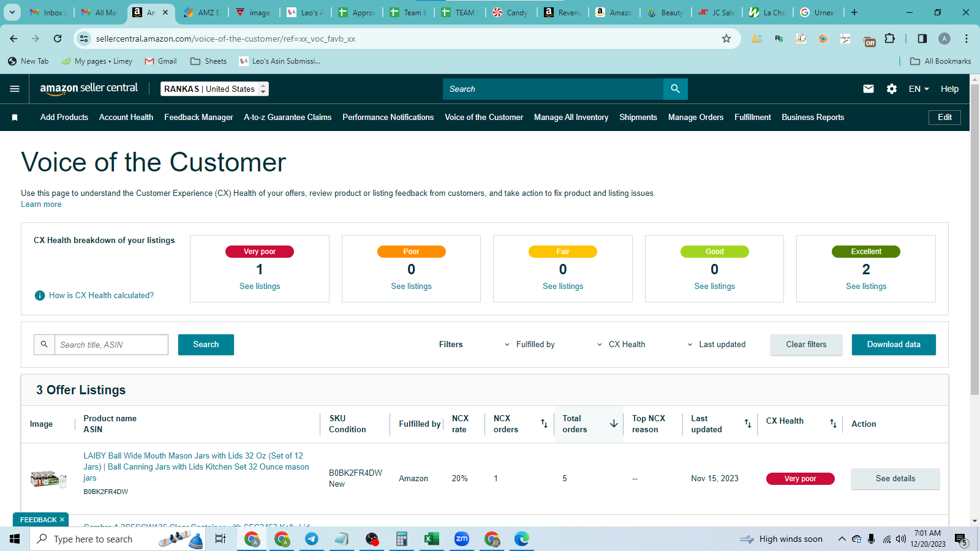Open How is CX Health calculated link
This screenshot has height=551, width=980.
[x=102, y=296]
